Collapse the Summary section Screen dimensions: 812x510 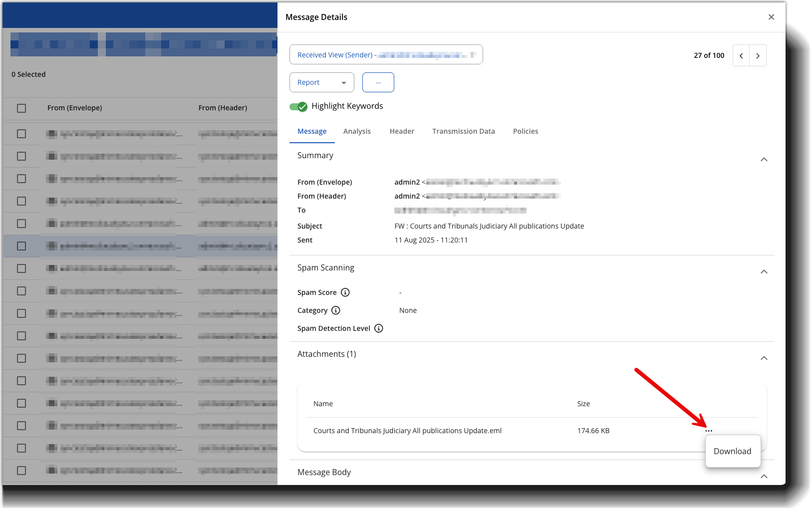tap(764, 160)
